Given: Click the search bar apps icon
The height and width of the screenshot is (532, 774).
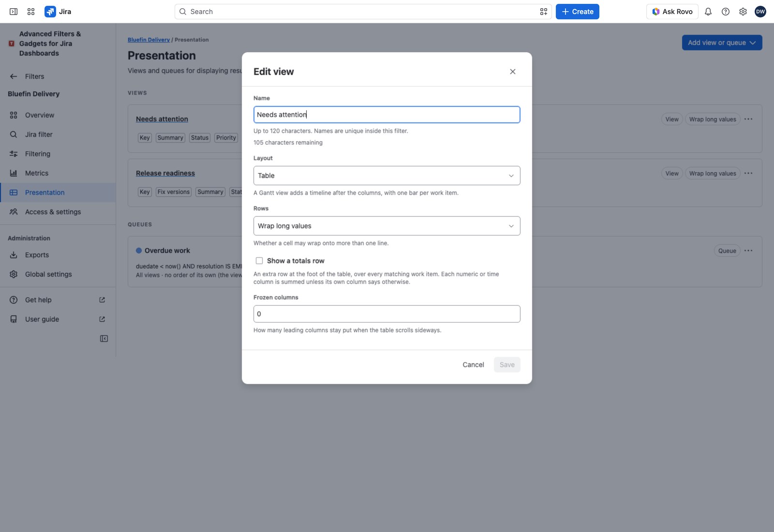Looking at the screenshot, I should tap(544, 12).
